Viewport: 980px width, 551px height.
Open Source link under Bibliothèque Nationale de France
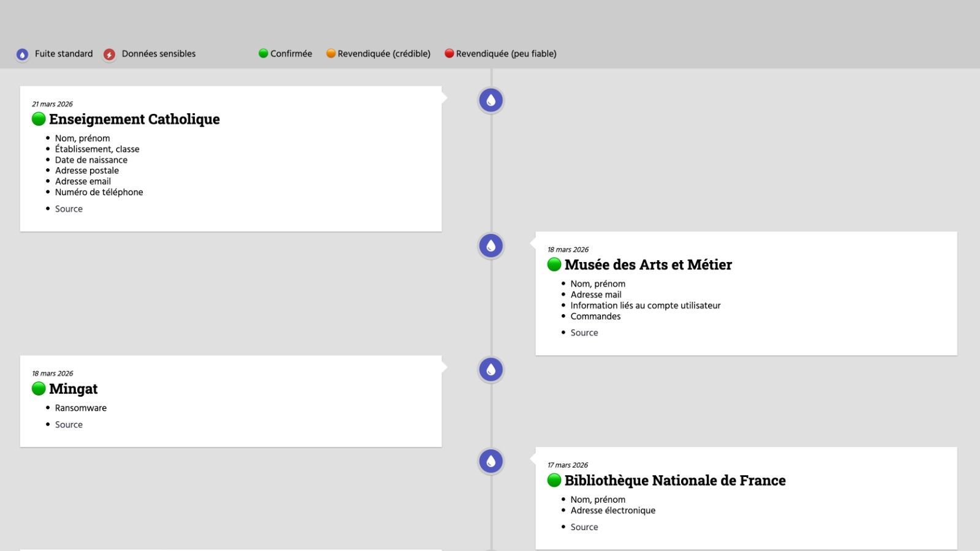pyautogui.click(x=584, y=527)
